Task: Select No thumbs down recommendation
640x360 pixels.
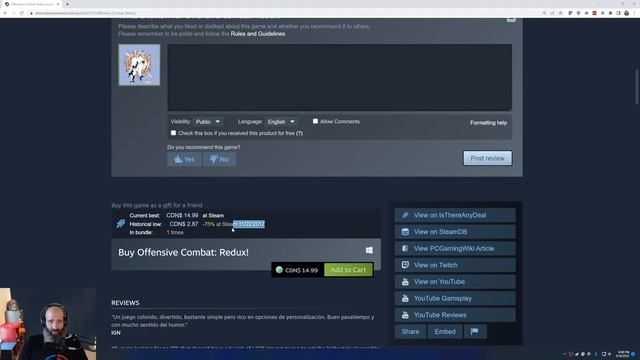Action: [x=219, y=159]
